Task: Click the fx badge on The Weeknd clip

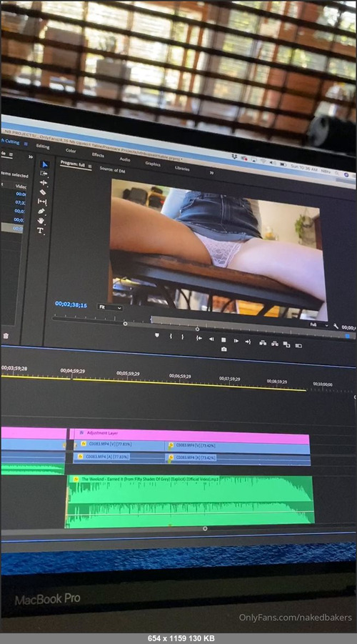Action: [76, 479]
